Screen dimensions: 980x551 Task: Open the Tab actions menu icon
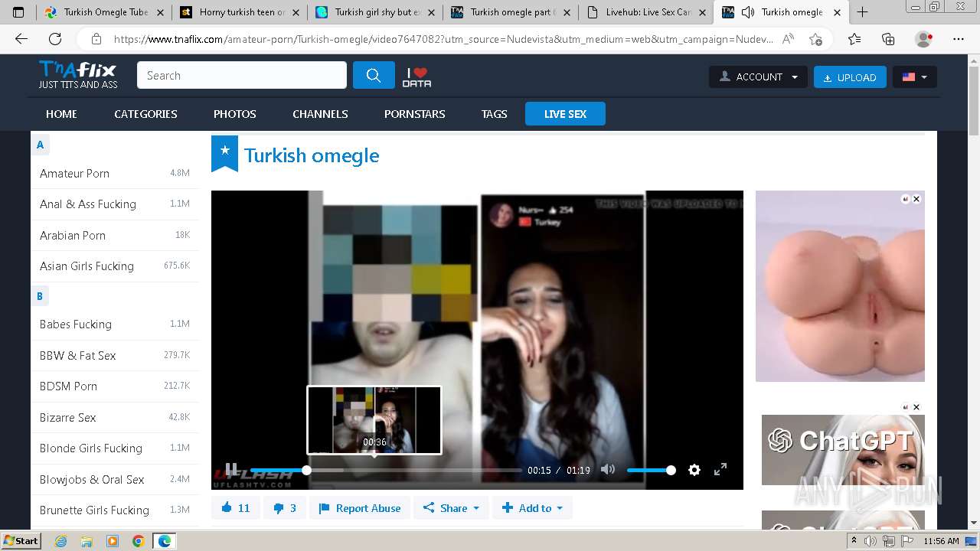18,12
